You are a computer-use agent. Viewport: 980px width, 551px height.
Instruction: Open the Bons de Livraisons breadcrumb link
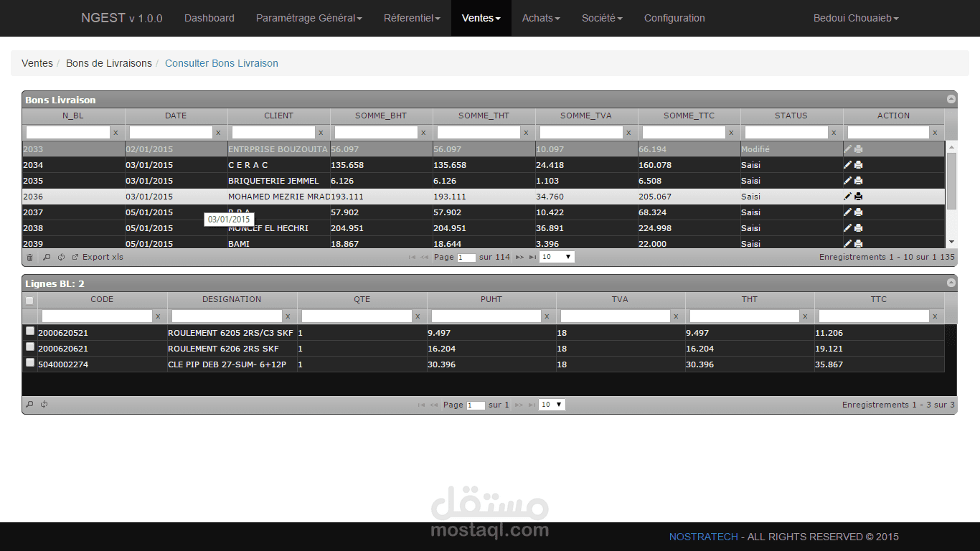pyautogui.click(x=108, y=63)
